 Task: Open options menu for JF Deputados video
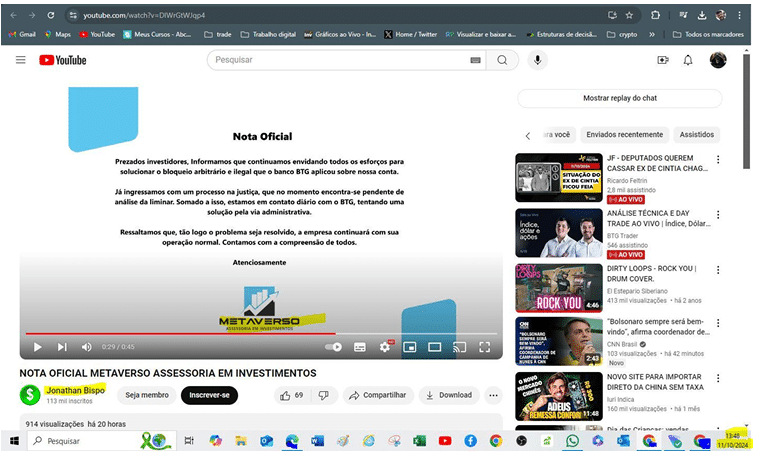click(x=718, y=159)
